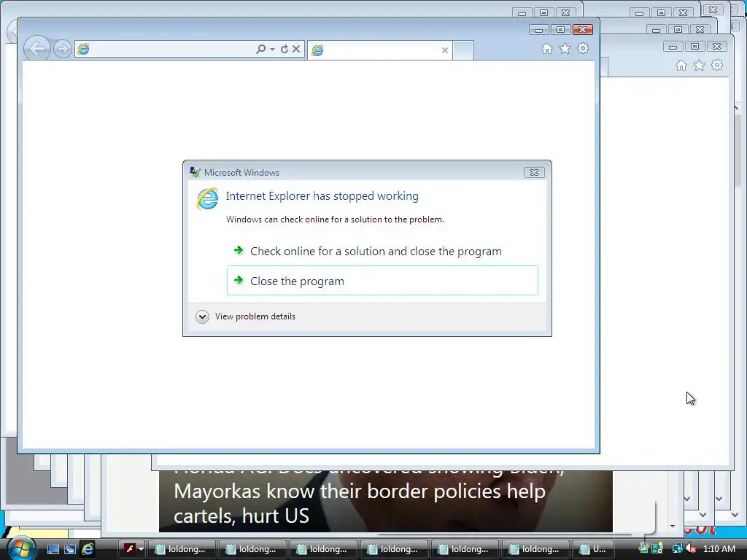Open Tools gear in the front IE window
The height and width of the screenshot is (560, 747).
[583, 49]
